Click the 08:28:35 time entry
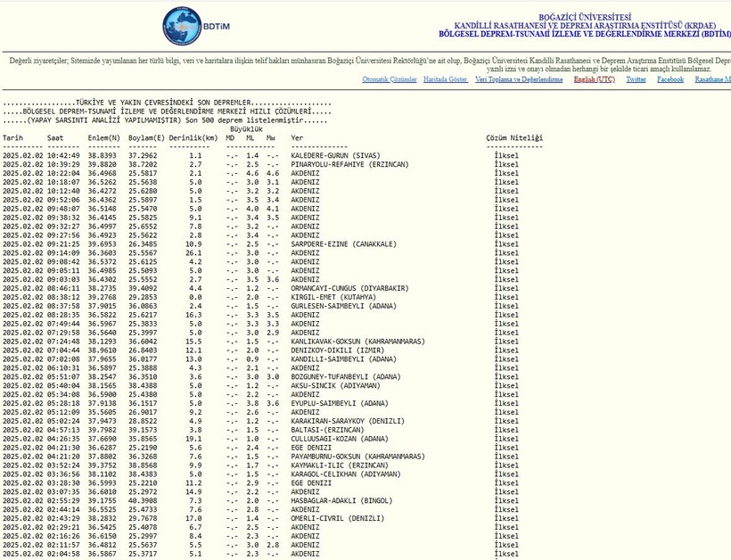Image resolution: width=731 pixels, height=560 pixels. (63, 315)
